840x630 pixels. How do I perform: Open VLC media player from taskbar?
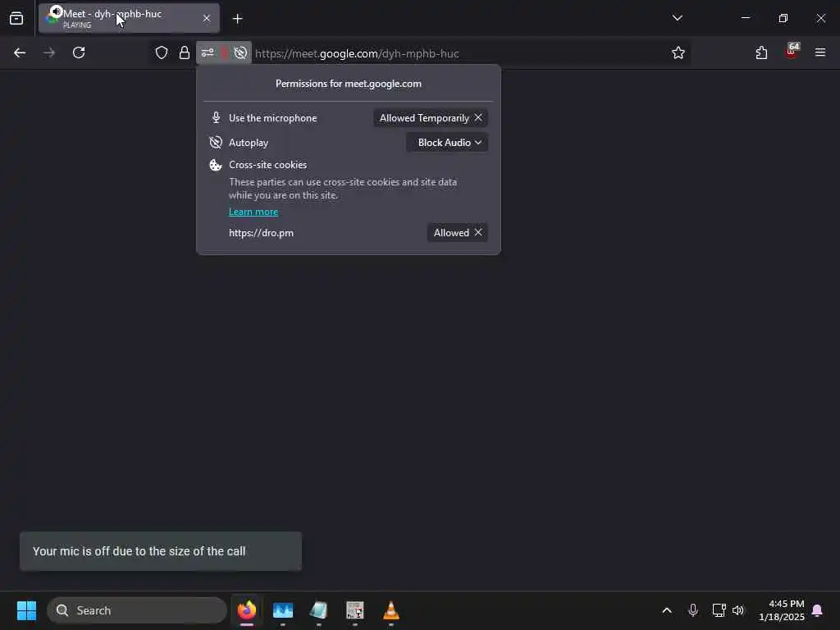(391, 610)
